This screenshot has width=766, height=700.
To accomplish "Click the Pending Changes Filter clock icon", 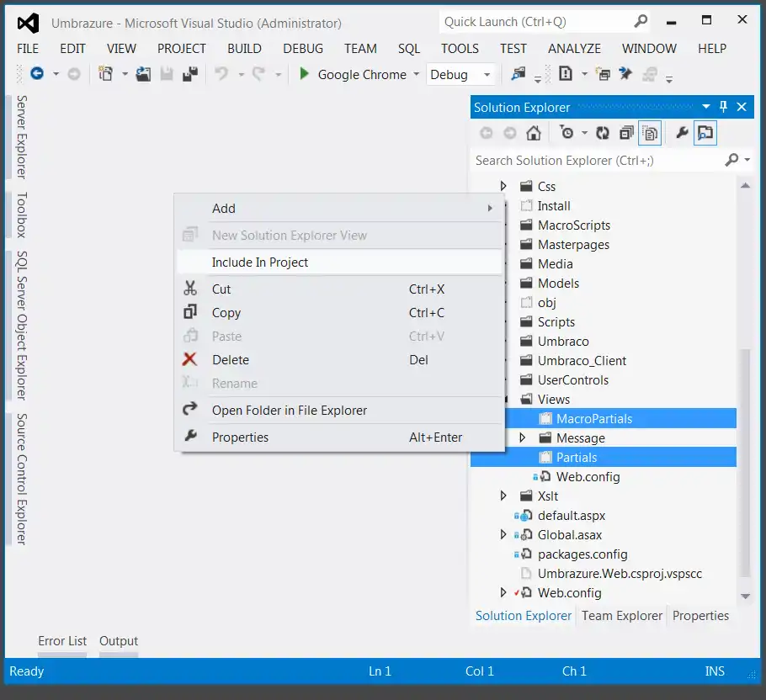I will pos(567,133).
